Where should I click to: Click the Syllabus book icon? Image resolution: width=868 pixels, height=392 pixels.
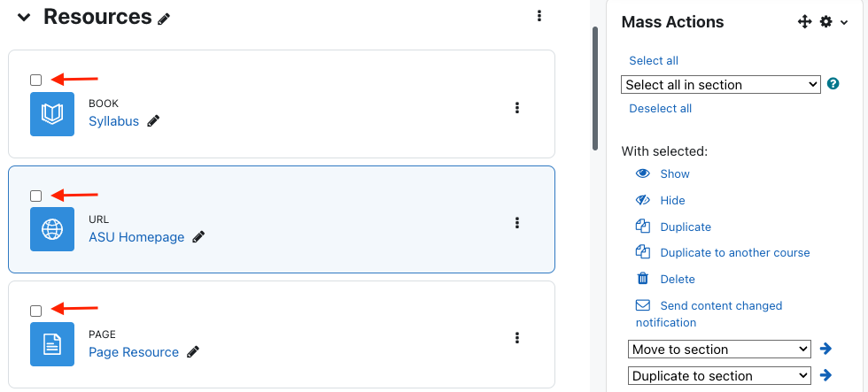(52, 114)
